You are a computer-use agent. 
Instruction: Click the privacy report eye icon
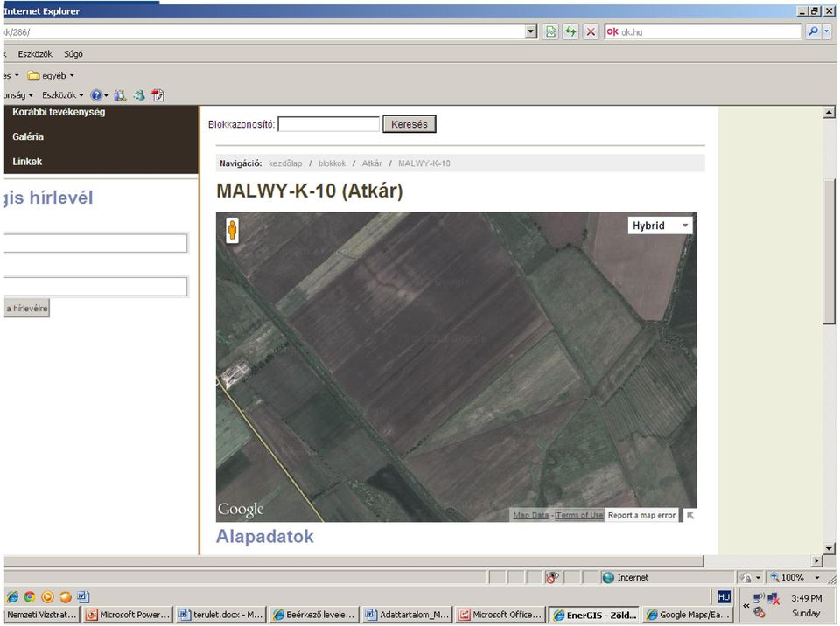552,577
